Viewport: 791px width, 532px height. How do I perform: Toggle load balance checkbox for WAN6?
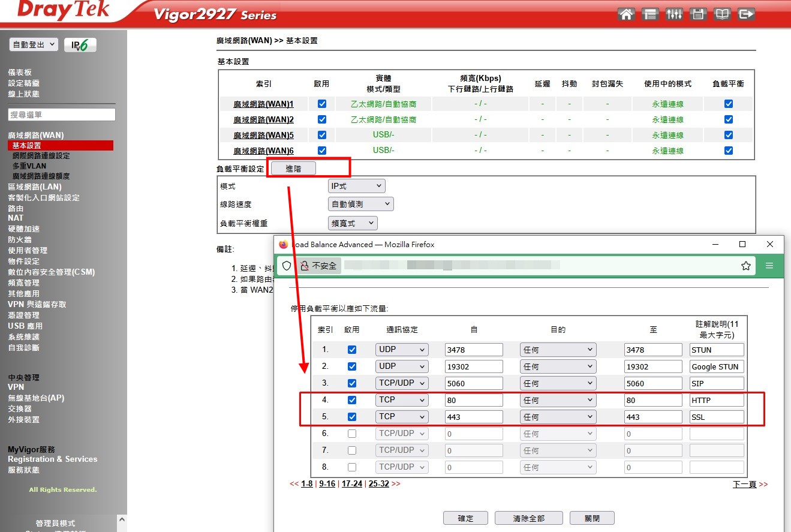pyautogui.click(x=729, y=151)
